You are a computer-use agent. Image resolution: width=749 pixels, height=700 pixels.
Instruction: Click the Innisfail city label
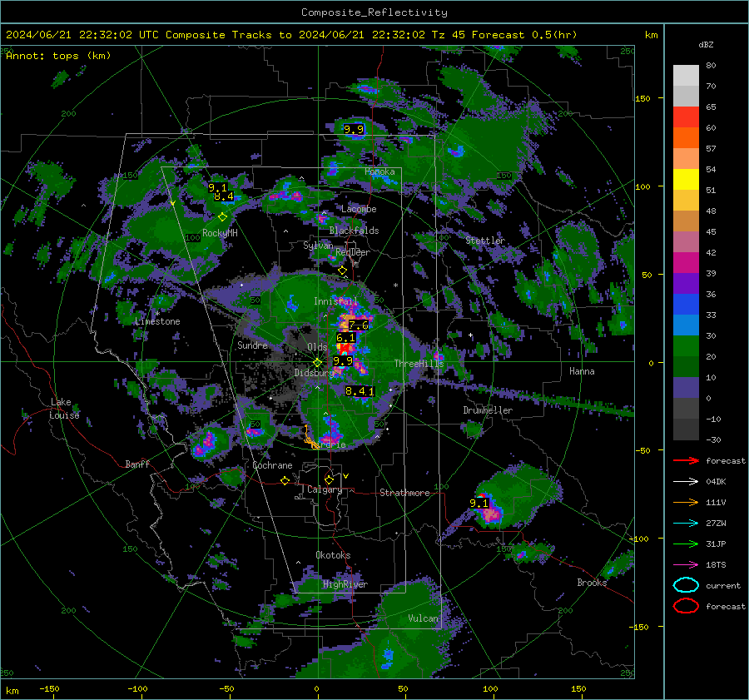pyautogui.click(x=335, y=301)
